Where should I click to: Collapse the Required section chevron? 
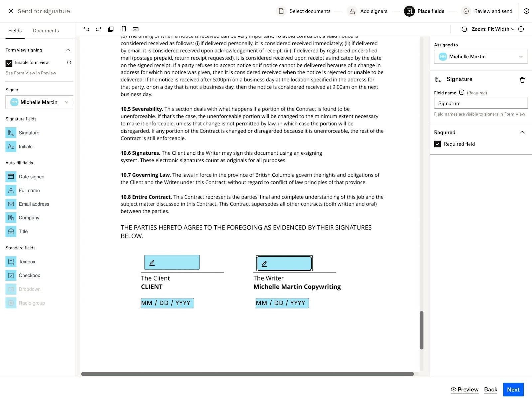[522, 132]
